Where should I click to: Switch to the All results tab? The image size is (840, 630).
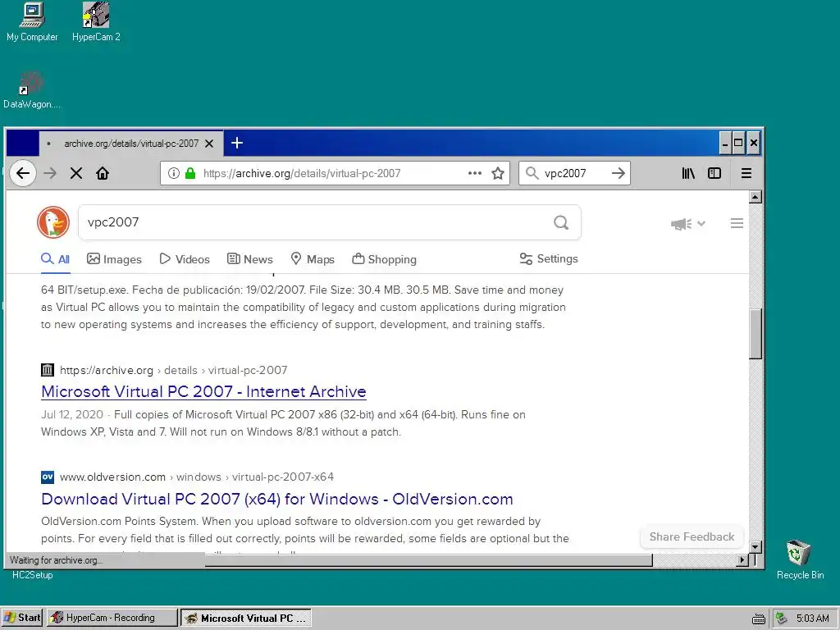click(x=56, y=258)
